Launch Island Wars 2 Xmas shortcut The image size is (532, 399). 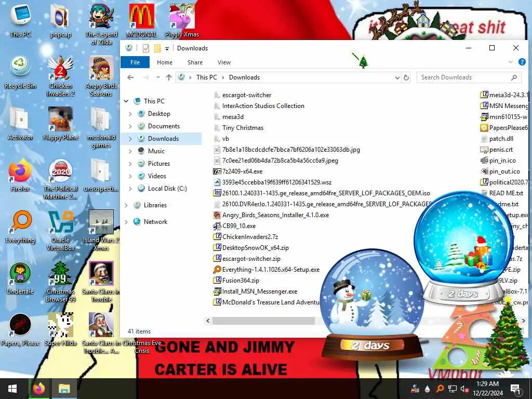pyautogui.click(x=101, y=231)
